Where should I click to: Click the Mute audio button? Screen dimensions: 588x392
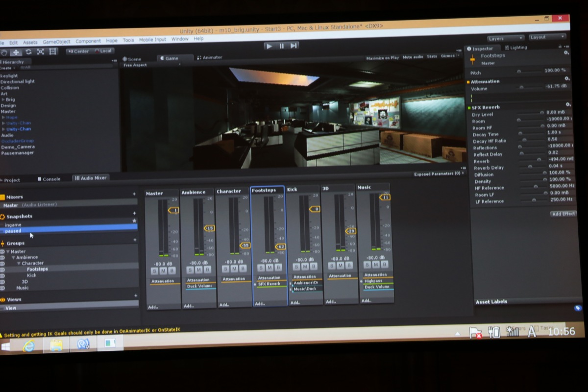coord(413,57)
